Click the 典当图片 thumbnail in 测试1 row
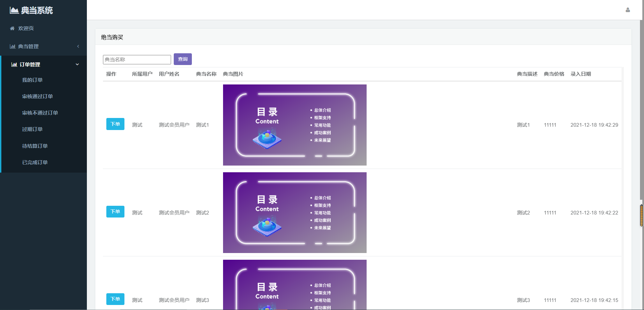 (295, 125)
